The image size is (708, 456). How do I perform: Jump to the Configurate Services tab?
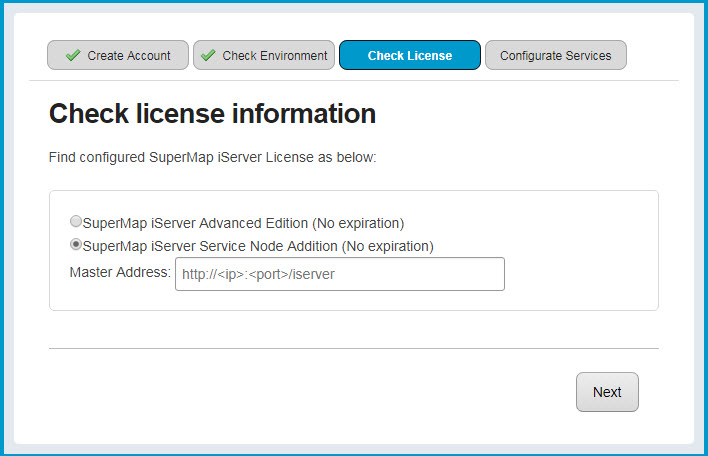click(555, 56)
